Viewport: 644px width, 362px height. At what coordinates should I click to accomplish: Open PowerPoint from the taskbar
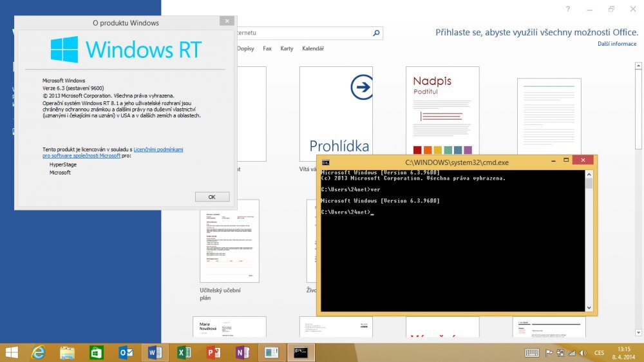coord(214,352)
